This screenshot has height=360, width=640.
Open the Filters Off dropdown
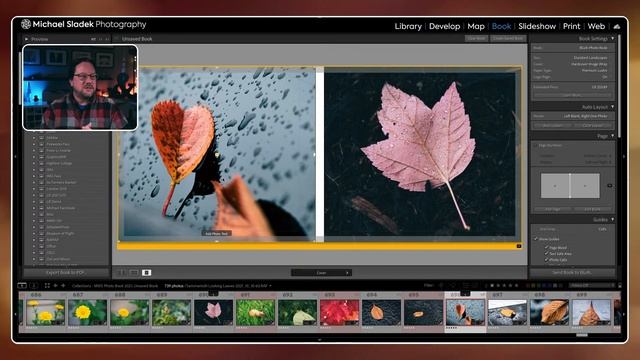click(592, 285)
